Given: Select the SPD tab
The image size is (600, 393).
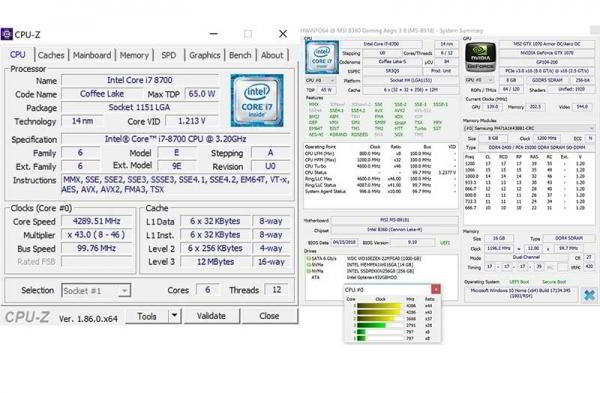Looking at the screenshot, I should [168, 55].
